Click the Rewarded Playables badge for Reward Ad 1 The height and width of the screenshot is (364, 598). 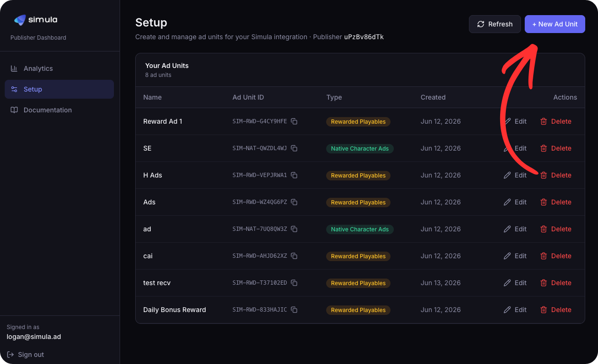coord(358,122)
